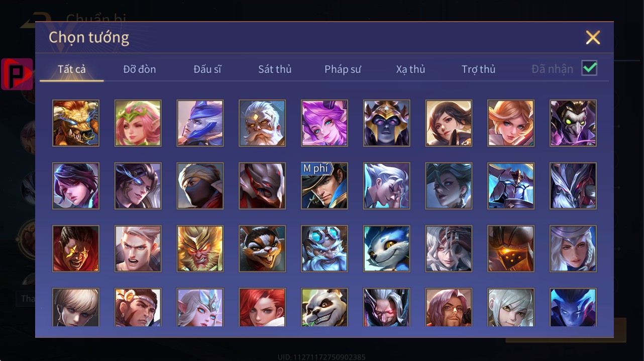
Task: Select the golden monkey king hero
Action: tap(200, 249)
